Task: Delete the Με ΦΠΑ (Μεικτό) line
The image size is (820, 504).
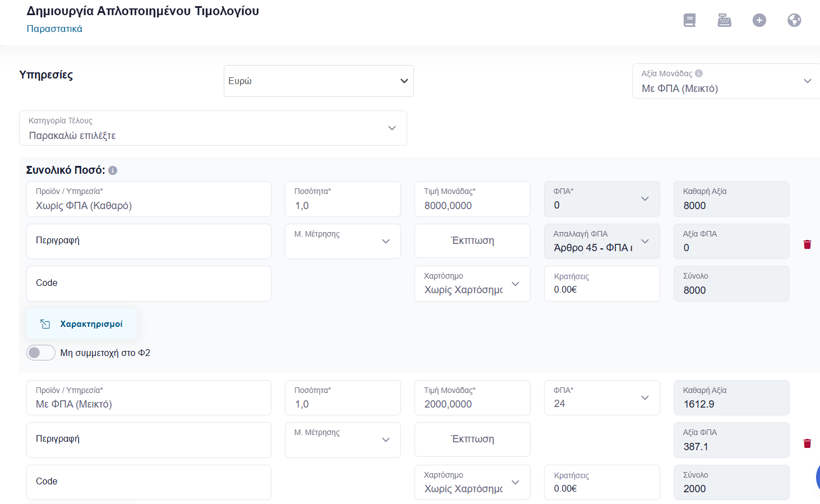Action: (807, 443)
